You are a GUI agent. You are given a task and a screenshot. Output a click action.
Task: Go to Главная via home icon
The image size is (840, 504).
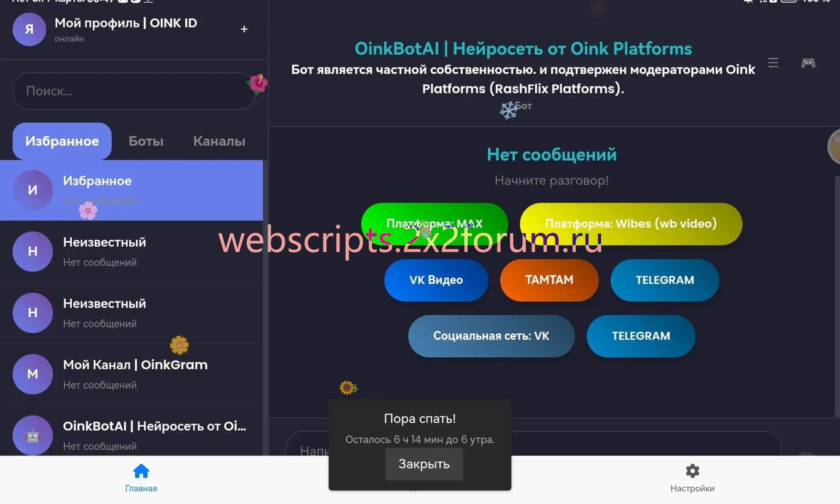point(141,471)
